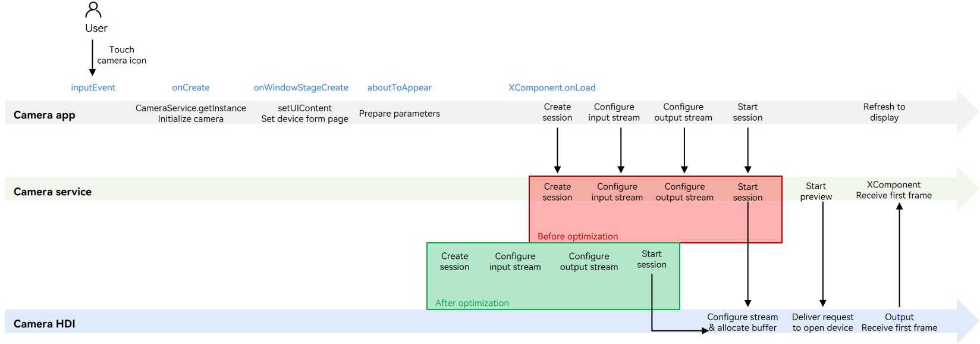Click the green After optimization caption
The image size is (980, 344).
(x=472, y=303)
